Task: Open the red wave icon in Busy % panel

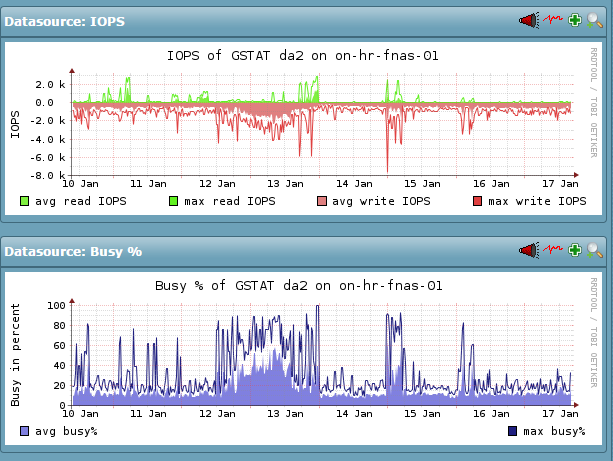Action: pos(552,249)
